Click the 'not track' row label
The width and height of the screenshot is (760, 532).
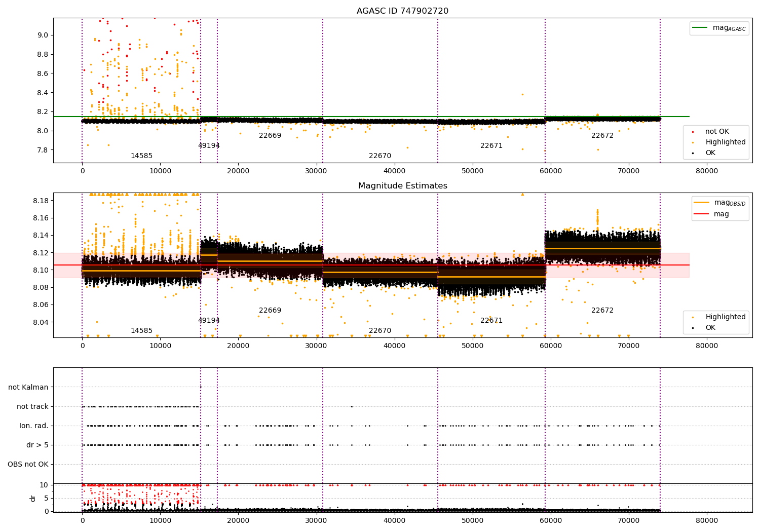click(x=32, y=407)
